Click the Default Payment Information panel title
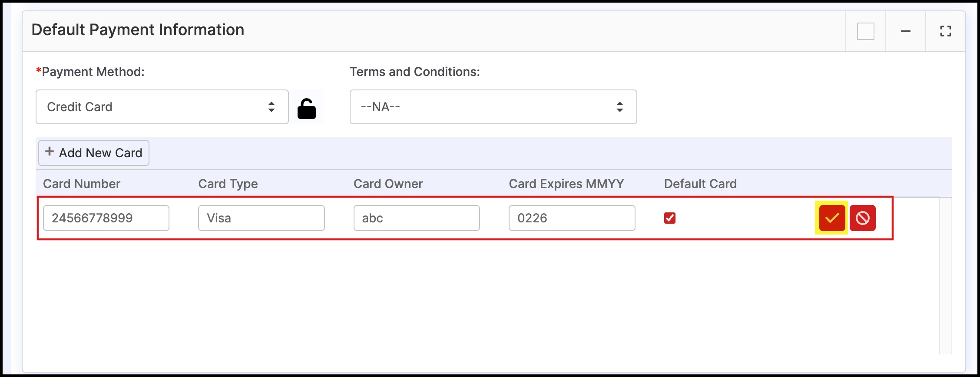Viewport: 980px width, 377px height. [x=138, y=30]
